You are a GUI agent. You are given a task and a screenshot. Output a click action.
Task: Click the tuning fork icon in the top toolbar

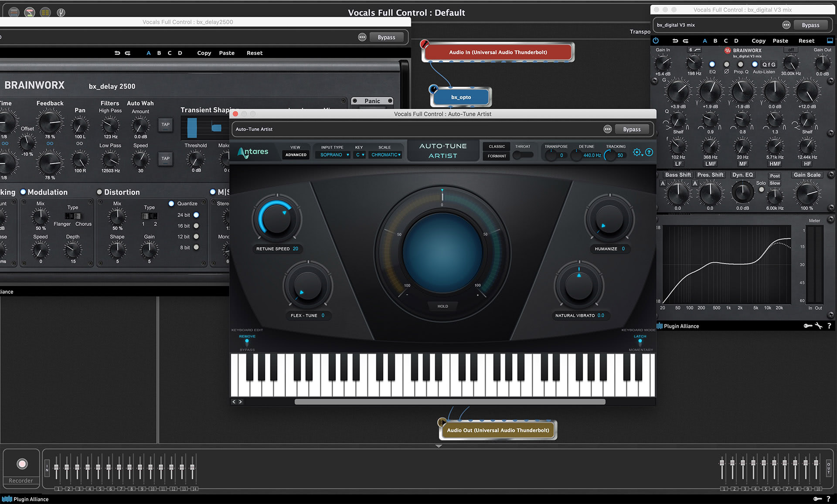click(61, 12)
